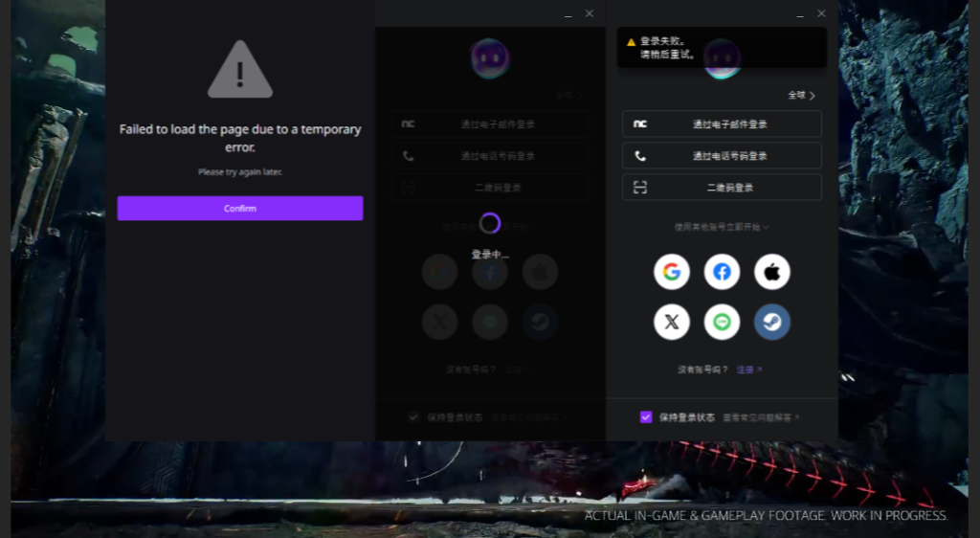The image size is (980, 538).
Task: Toggle the dimmed 保持登录状态 checkbox in the middle window
Action: [413, 417]
